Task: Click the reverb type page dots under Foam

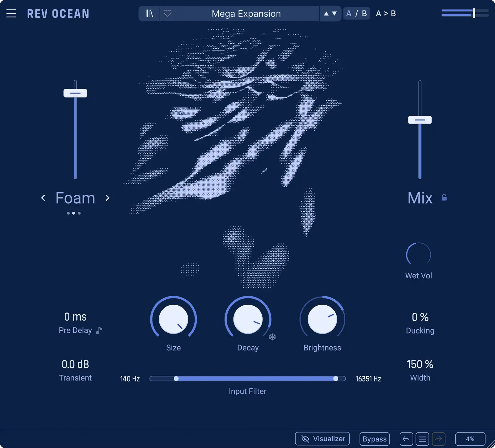Action: [74, 213]
